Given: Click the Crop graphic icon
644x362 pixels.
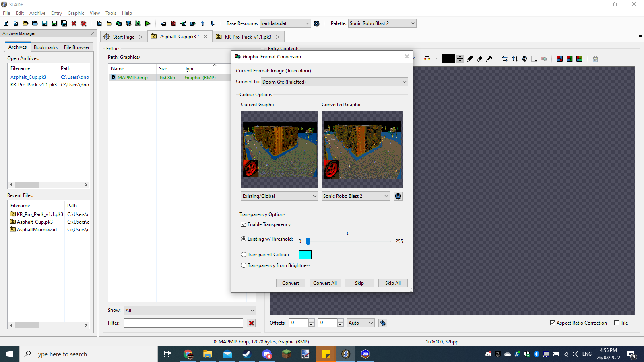Looking at the screenshot, I should (x=534, y=59).
